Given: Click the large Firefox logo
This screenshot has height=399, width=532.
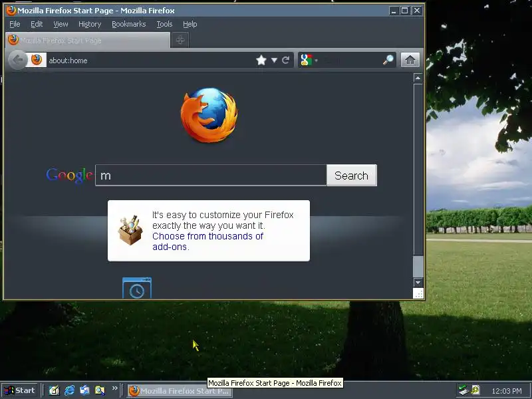Looking at the screenshot, I should (x=209, y=114).
